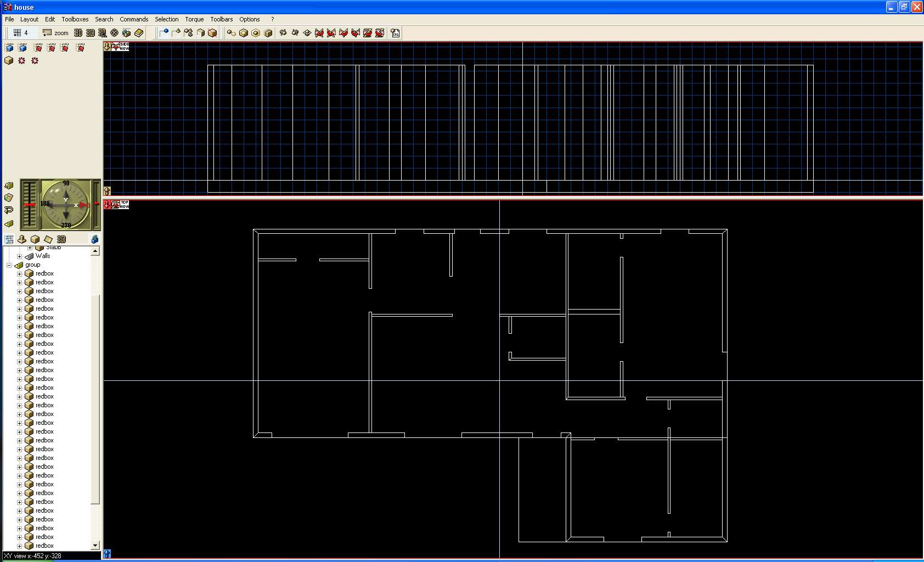
Task: Expand the Walls tree node
Action: (20, 256)
